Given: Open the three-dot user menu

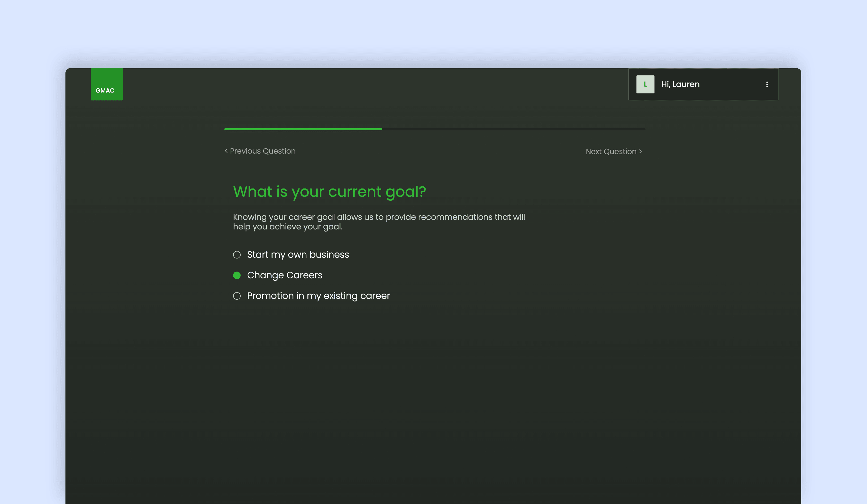Looking at the screenshot, I should [767, 84].
